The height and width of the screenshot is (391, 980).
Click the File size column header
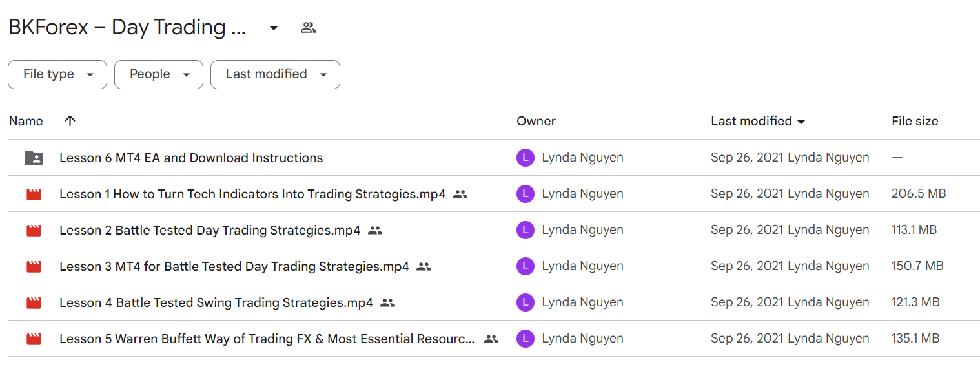pyautogui.click(x=915, y=121)
